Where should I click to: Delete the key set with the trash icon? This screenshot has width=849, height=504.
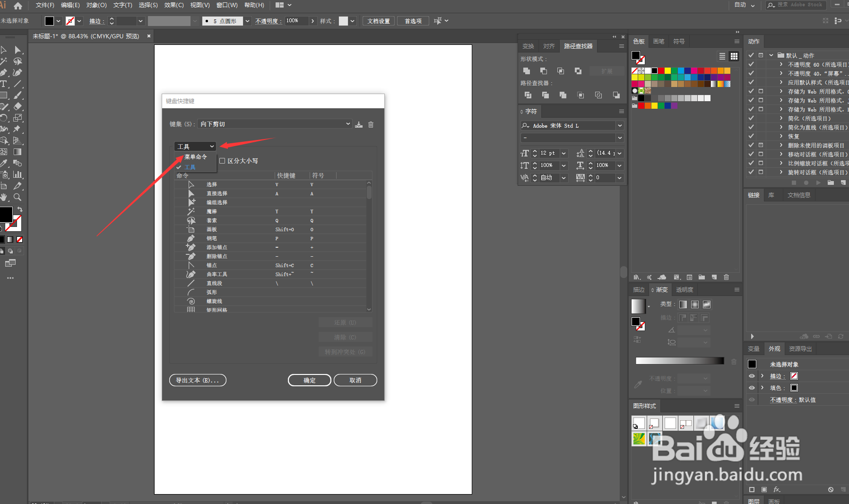371,124
